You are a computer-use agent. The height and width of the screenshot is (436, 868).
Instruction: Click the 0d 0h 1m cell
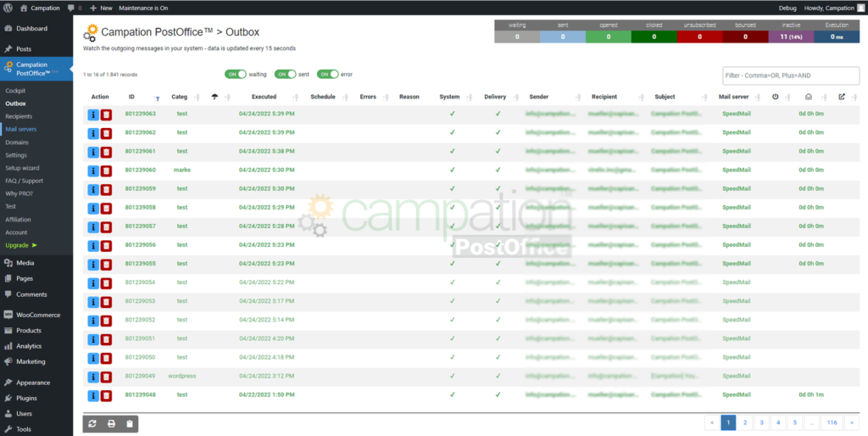pyautogui.click(x=811, y=395)
